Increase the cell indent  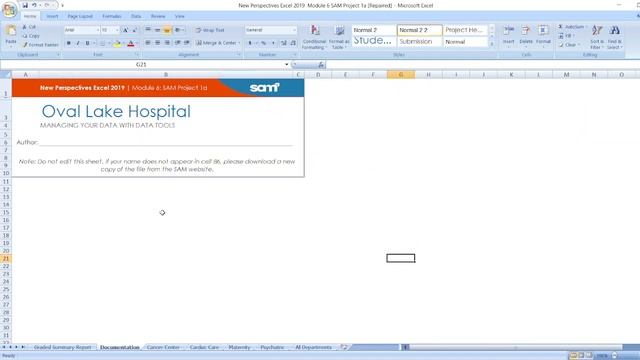(x=187, y=43)
